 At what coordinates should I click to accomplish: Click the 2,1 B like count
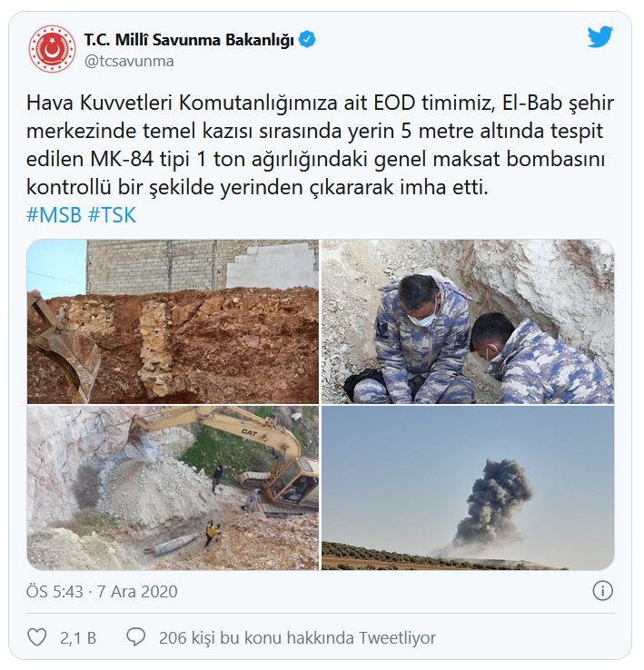tap(78, 637)
